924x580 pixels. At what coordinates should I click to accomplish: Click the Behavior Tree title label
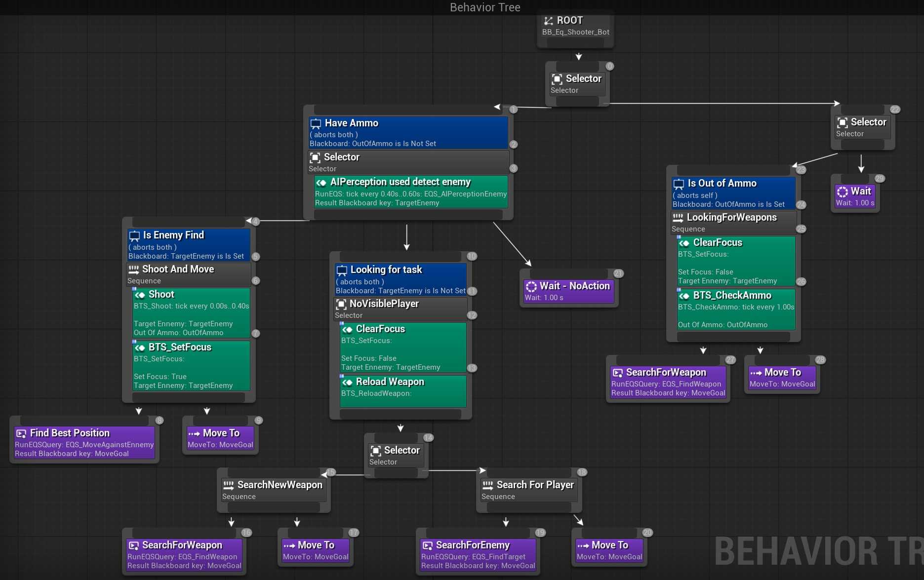pos(485,7)
